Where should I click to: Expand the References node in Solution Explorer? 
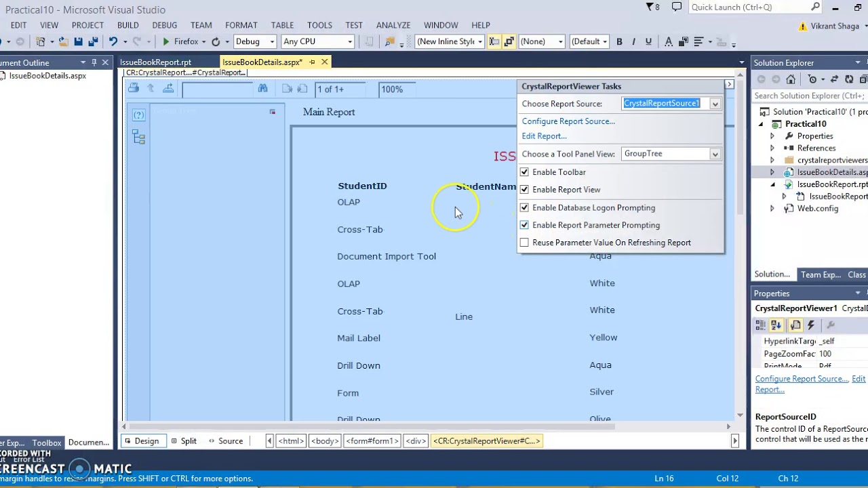click(x=772, y=148)
